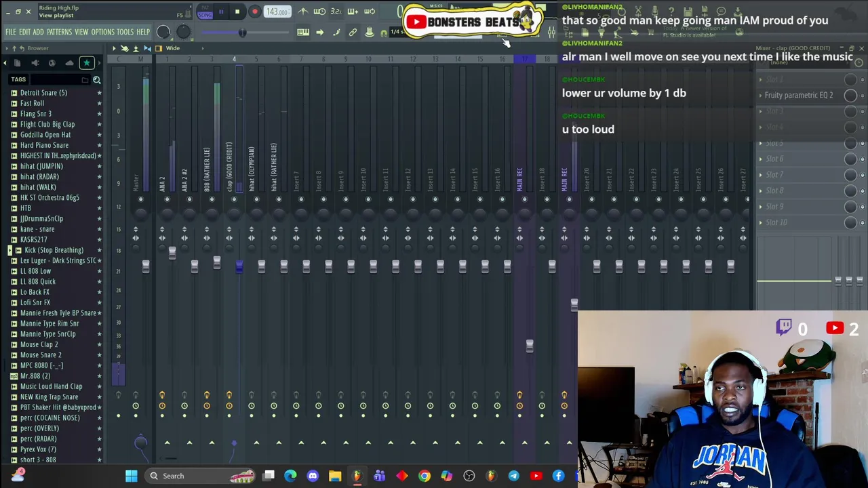Viewport: 868px width, 488px height.
Task: Open the OPTIONS menu
Action: [x=102, y=32]
